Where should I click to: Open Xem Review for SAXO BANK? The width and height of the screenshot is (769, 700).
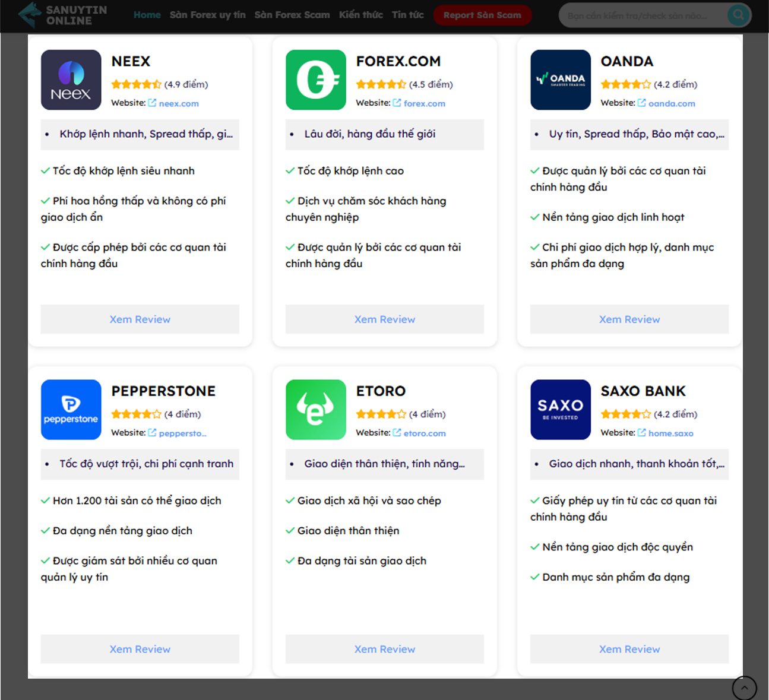click(x=629, y=649)
